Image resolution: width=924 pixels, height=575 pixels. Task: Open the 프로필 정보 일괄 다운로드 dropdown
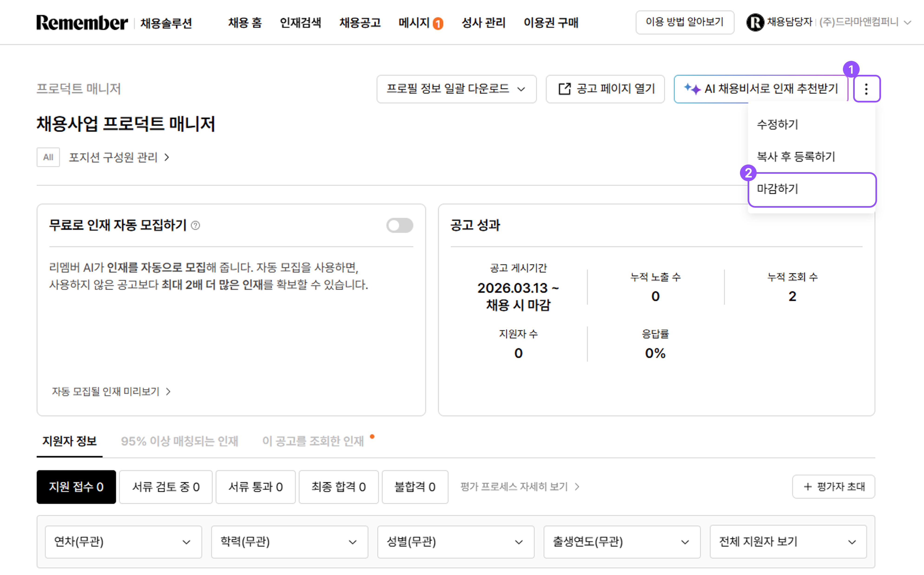(456, 89)
